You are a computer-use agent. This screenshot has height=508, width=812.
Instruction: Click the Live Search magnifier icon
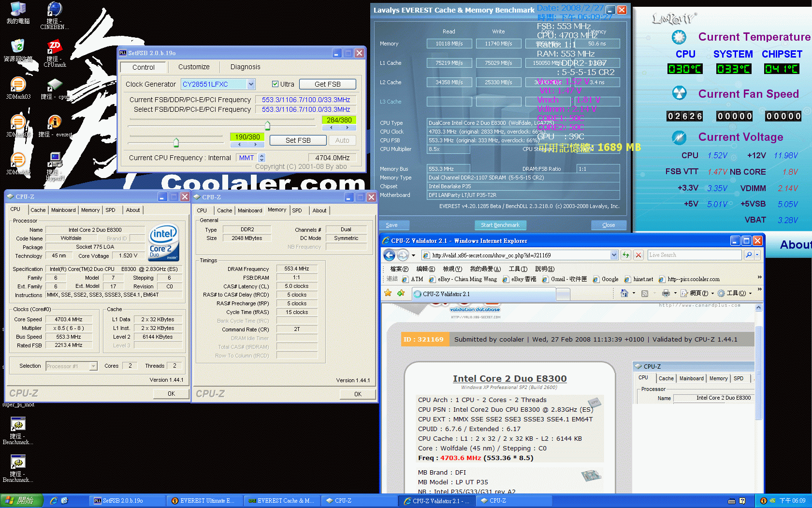pyautogui.click(x=749, y=255)
